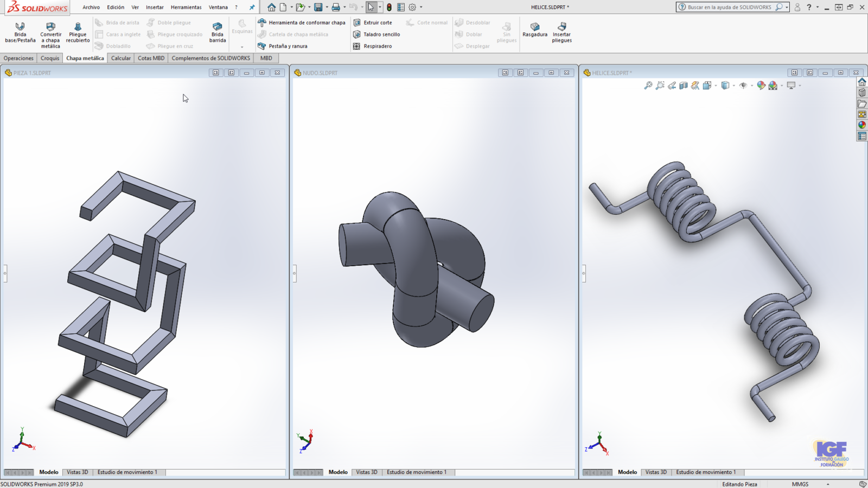Viewport: 868px width, 488px height.
Task: Click Zoom encuadre in the heads-up toolbar
Action: [660, 85]
